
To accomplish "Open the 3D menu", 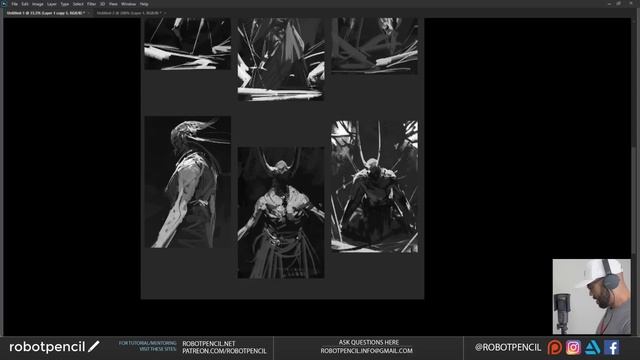I will (x=102, y=4).
